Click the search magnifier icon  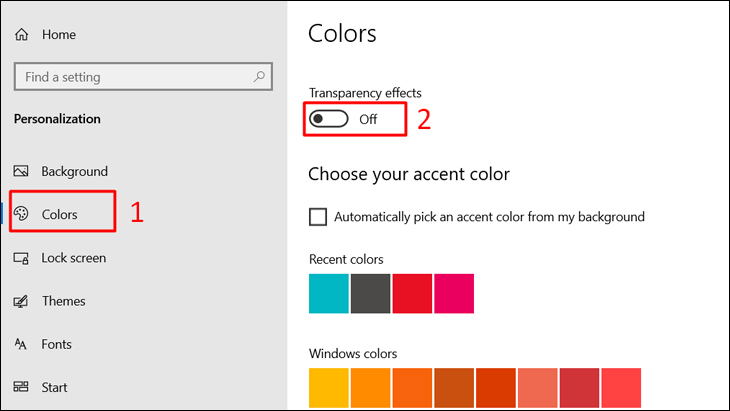[259, 76]
